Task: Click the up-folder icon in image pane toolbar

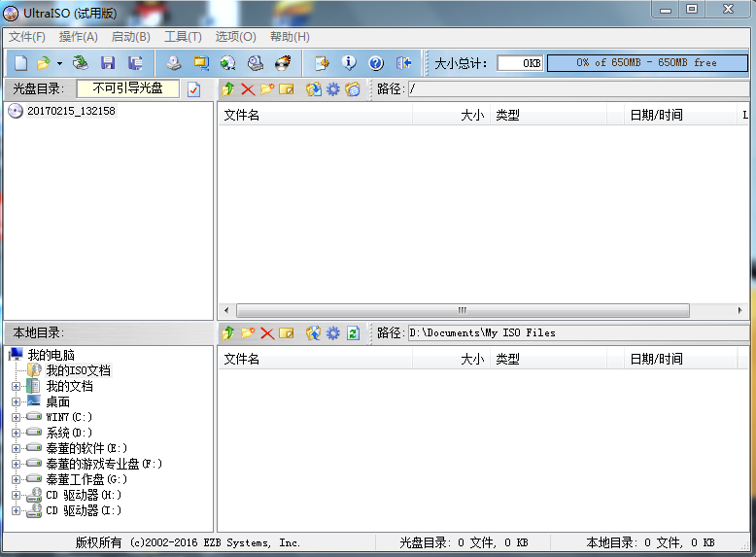Action: 228,89
